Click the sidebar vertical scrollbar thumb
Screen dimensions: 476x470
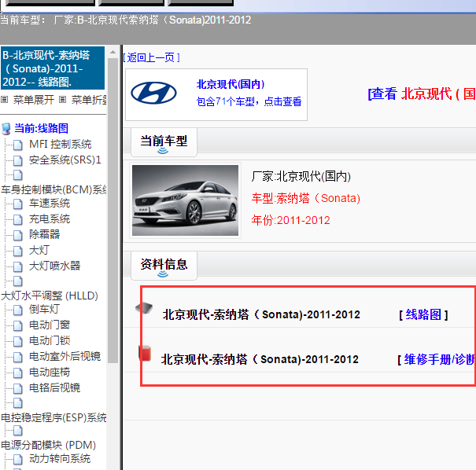[113, 211]
